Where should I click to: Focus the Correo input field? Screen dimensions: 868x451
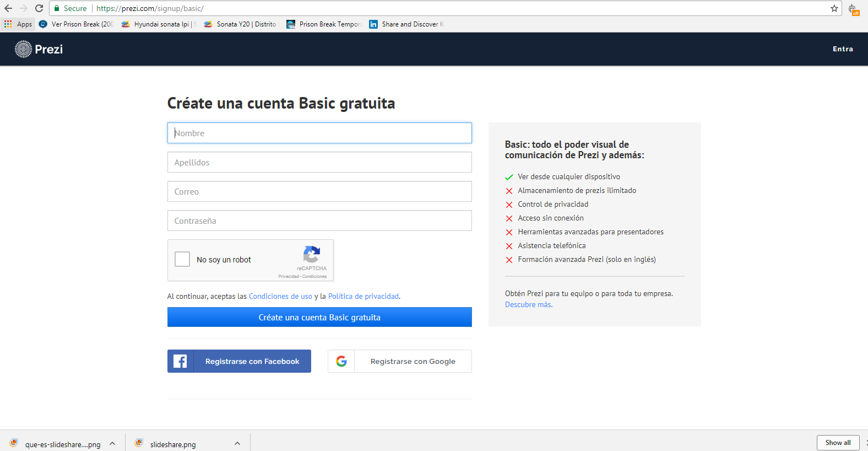[319, 191]
